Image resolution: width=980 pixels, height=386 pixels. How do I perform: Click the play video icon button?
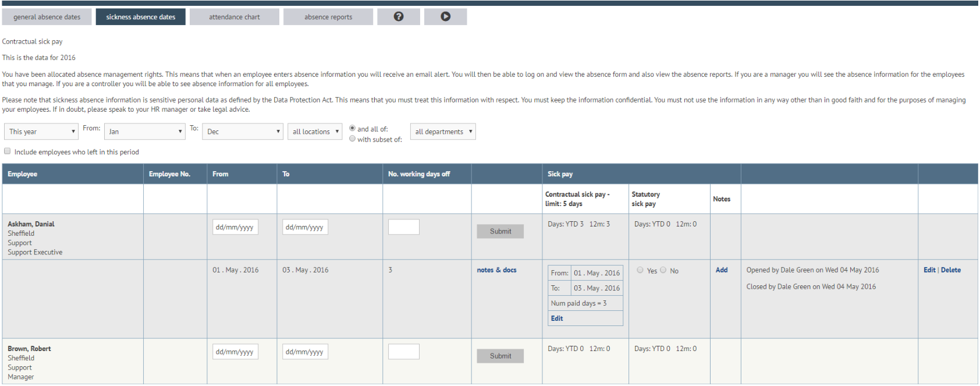pyautogui.click(x=445, y=17)
